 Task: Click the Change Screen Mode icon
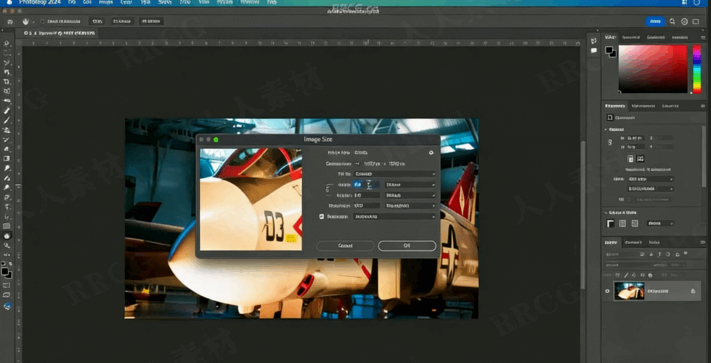[x=7, y=295]
